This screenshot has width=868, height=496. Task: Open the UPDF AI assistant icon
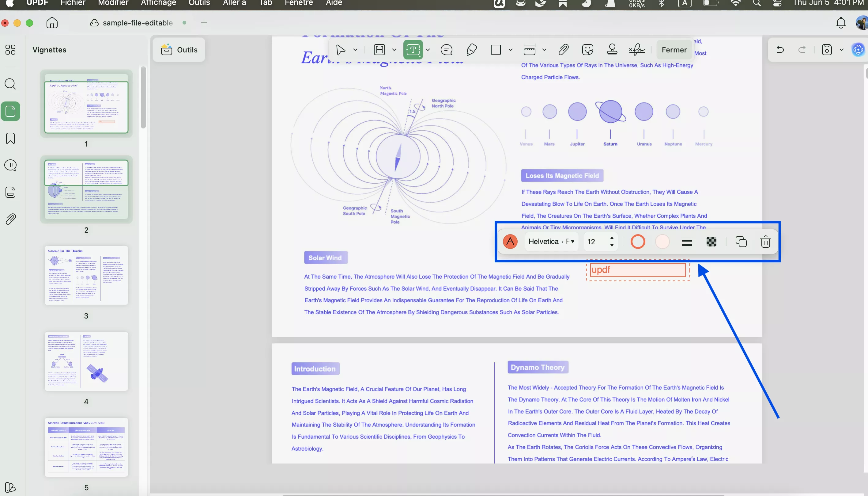coord(858,50)
